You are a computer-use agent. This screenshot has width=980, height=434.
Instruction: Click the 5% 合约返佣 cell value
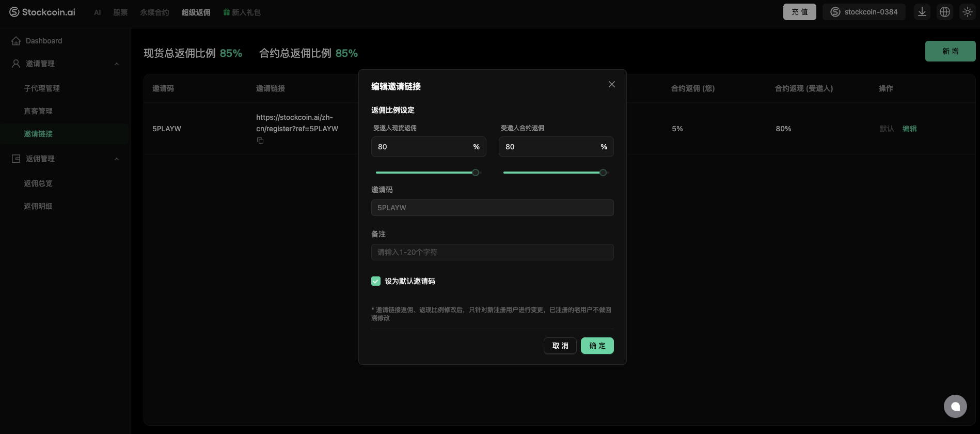click(x=677, y=129)
